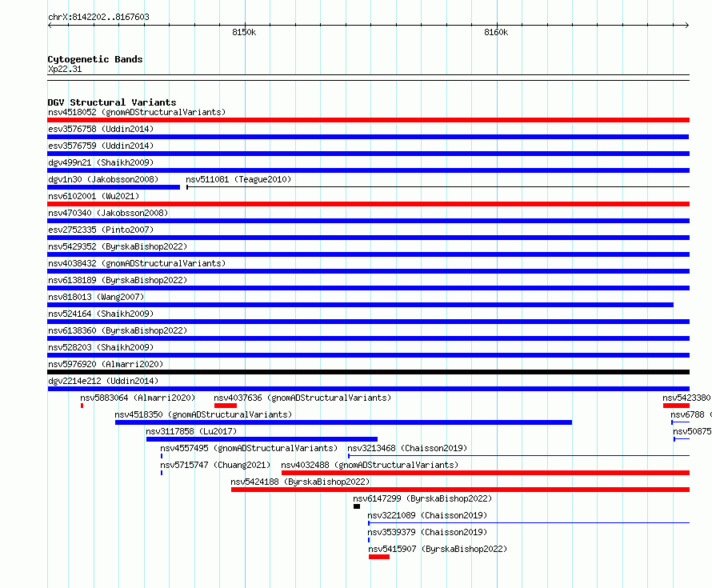Screen dimensions: 712x588
Task: Click the tiny red mark under nsv5883064
Action: click(x=82, y=406)
